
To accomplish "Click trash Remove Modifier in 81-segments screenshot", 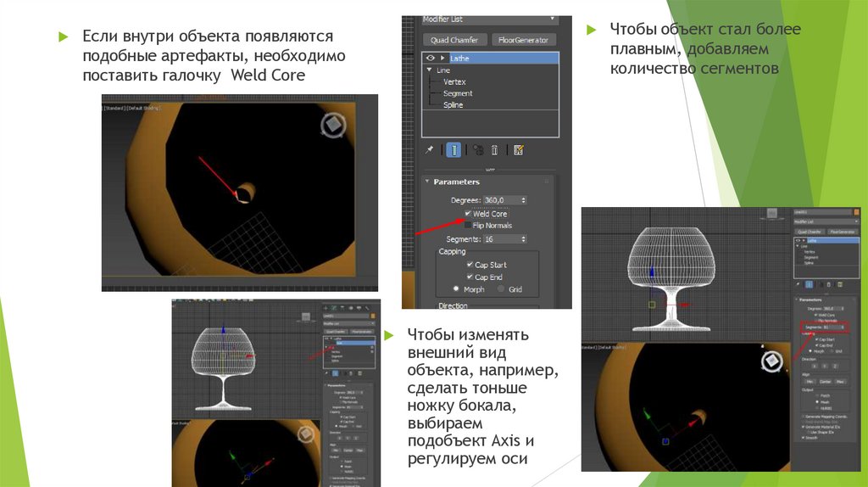I will pos(829,284).
